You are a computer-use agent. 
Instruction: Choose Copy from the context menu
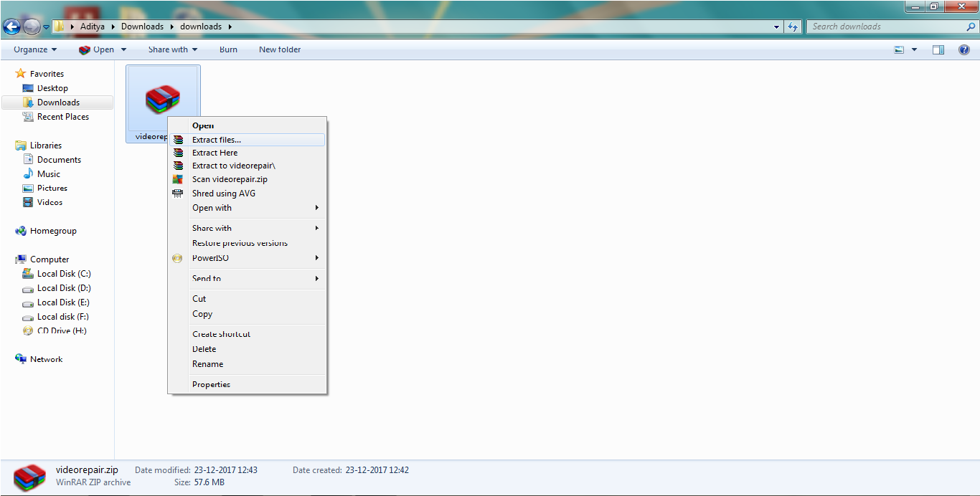coord(247,314)
